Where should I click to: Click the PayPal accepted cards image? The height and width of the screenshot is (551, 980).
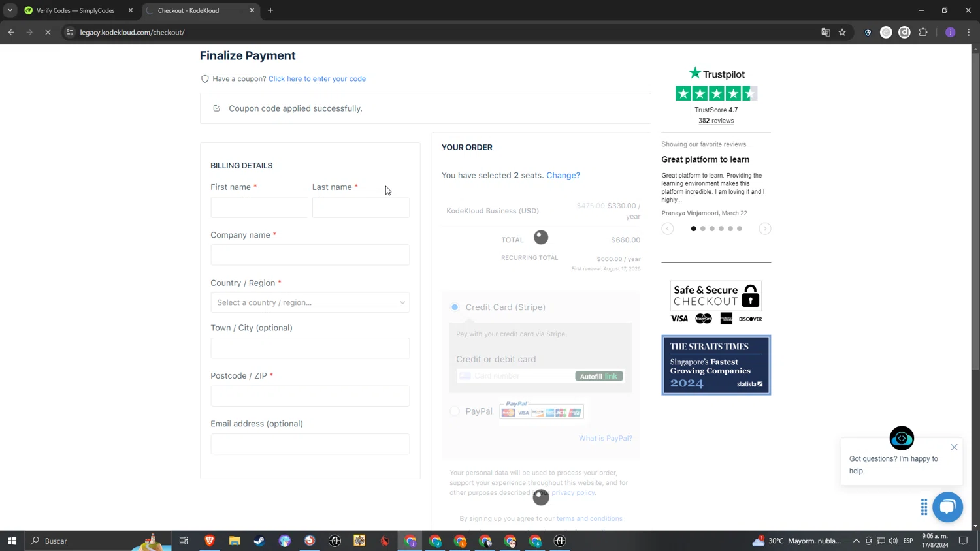click(542, 410)
